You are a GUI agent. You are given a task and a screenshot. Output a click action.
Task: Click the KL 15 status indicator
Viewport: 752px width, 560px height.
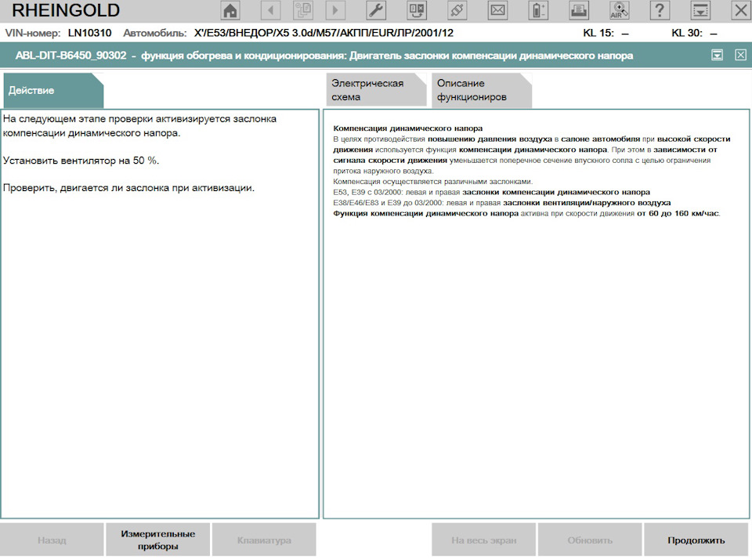click(606, 34)
